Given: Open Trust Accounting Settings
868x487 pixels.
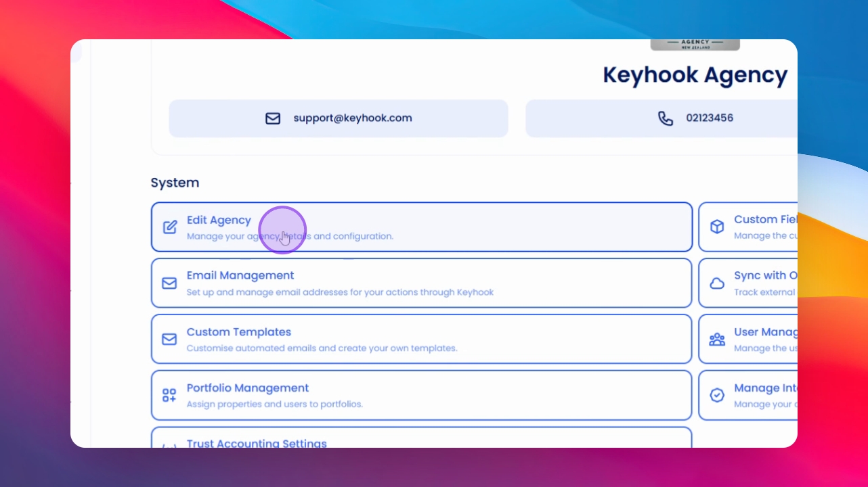Looking at the screenshot, I should click(257, 443).
